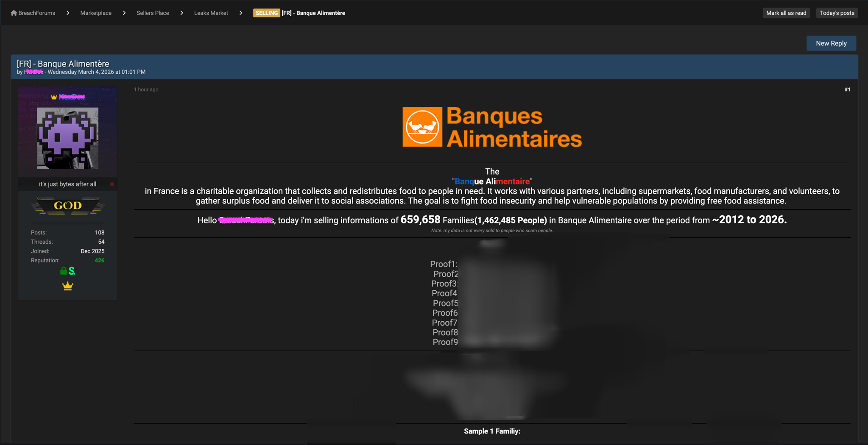
Task: Click the green 426 reputation value
Action: pos(99,261)
